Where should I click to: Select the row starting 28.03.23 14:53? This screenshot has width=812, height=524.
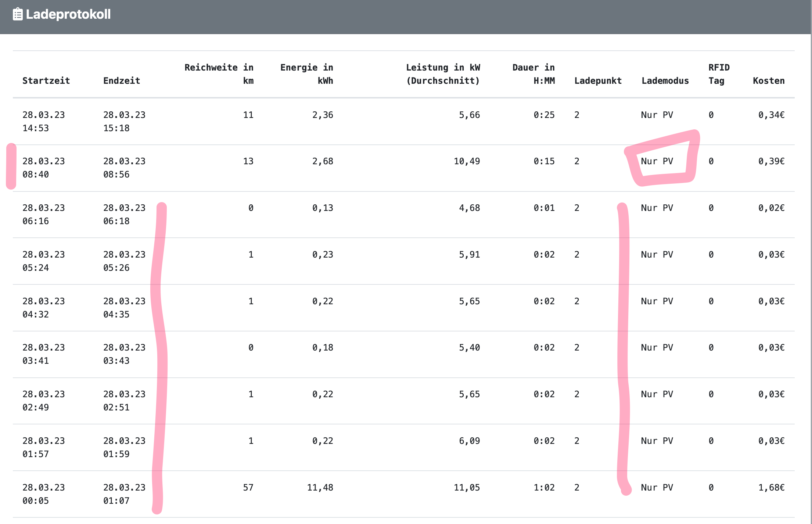tap(43, 121)
